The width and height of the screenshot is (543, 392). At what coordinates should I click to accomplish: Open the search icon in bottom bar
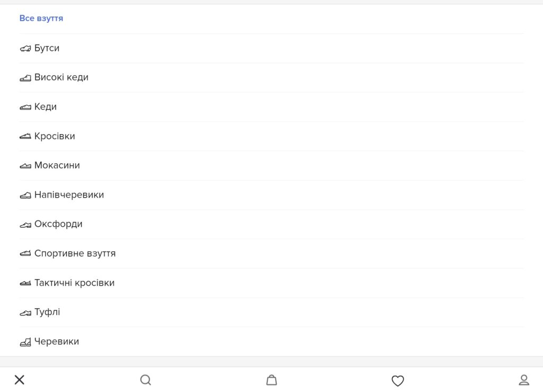click(145, 380)
